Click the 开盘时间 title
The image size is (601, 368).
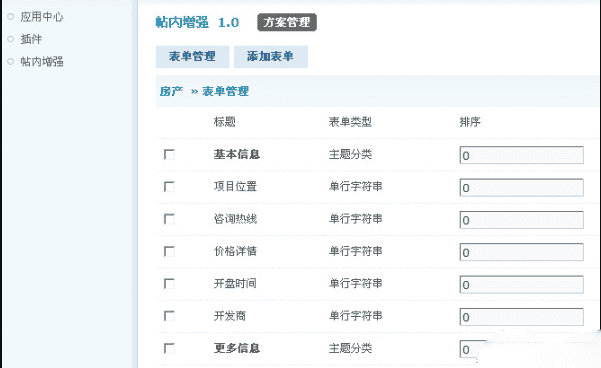click(235, 283)
